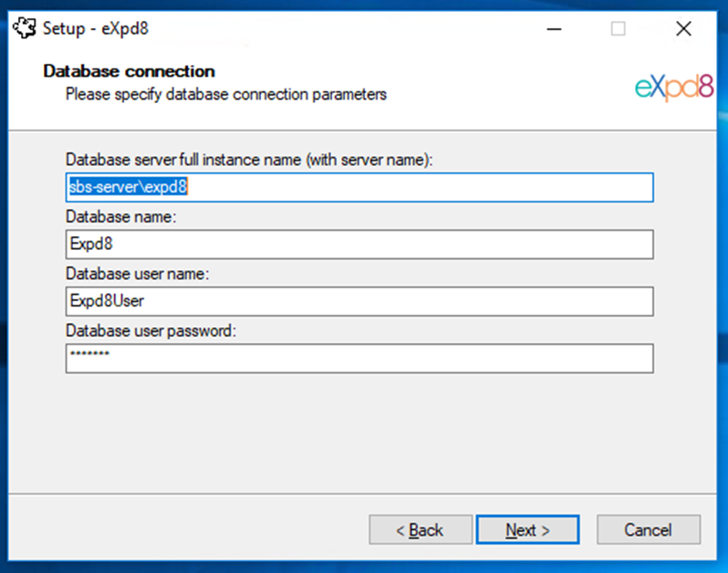The image size is (728, 573).
Task: Select the Expd8User database user name field
Action: point(359,301)
